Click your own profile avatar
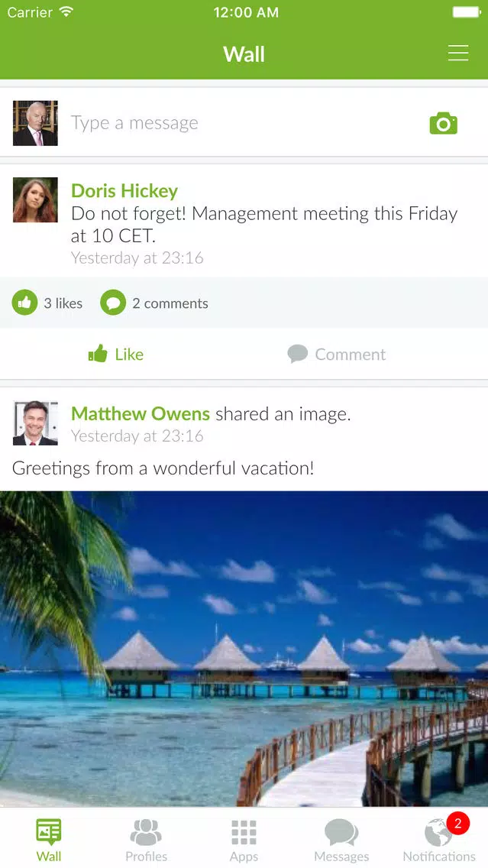 pos(35,123)
